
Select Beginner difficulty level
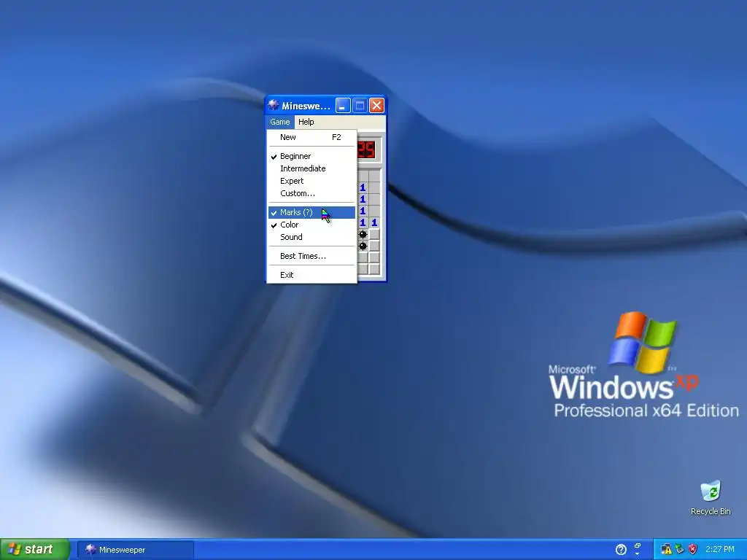click(x=311, y=156)
